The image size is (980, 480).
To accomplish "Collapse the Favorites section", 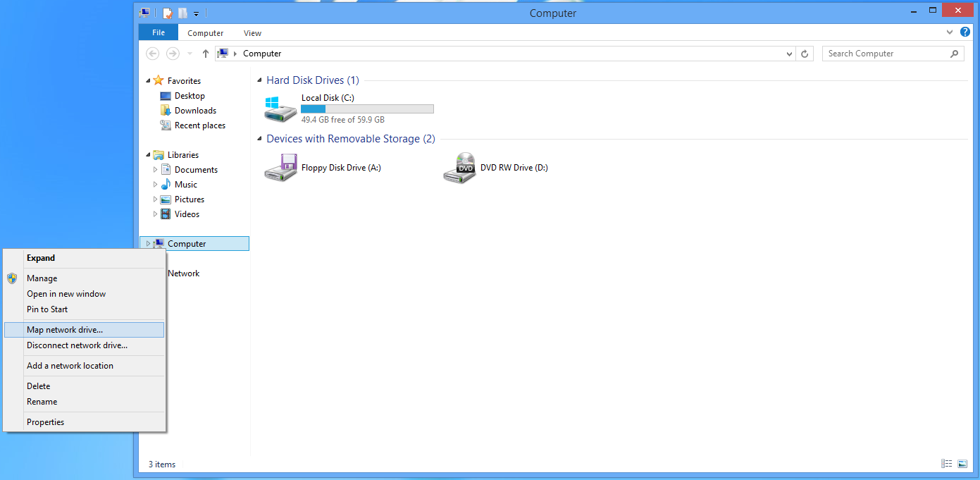I will point(148,80).
